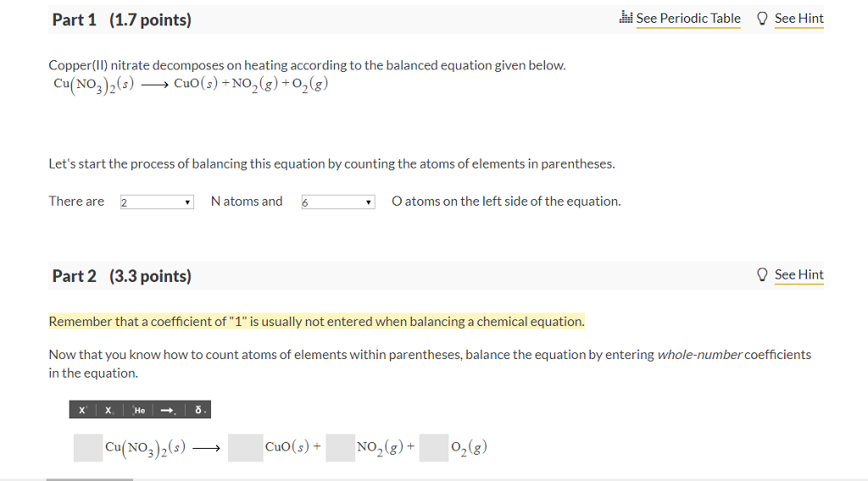Open the delta symbols menu
Viewport: 868px width, 481px height.
point(198,410)
